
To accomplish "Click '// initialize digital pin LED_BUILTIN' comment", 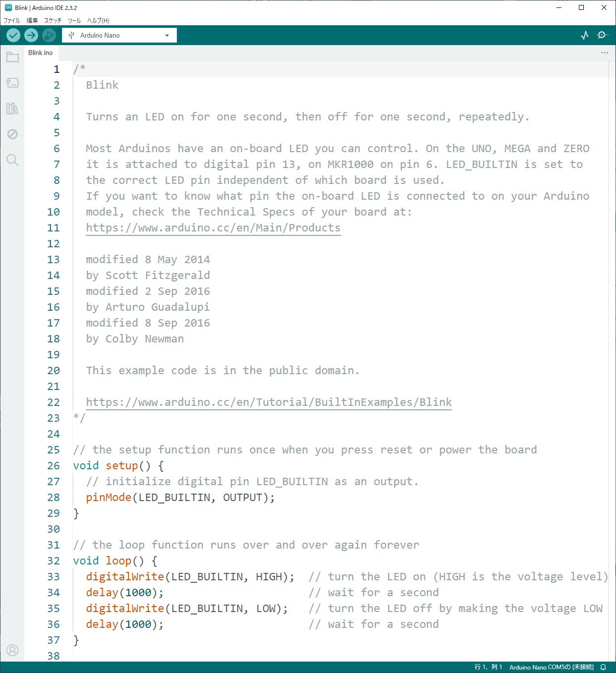I will point(252,481).
